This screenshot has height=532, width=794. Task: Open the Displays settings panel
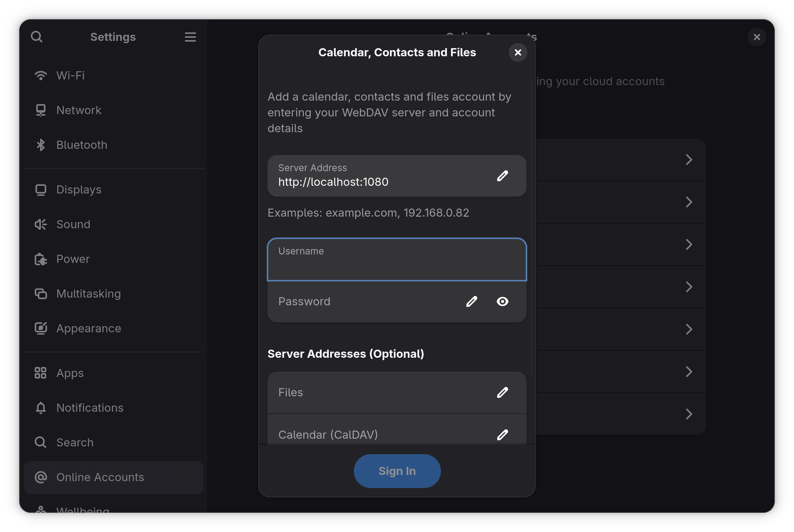79,190
